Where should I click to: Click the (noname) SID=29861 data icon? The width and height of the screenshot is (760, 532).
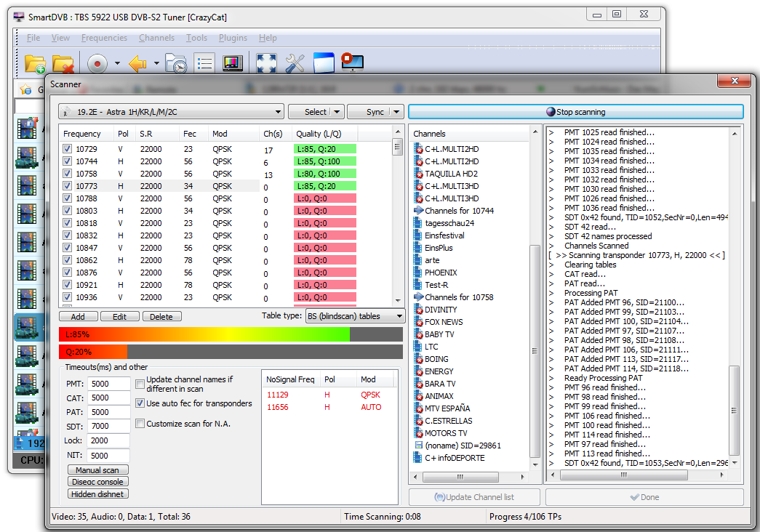tap(418, 446)
